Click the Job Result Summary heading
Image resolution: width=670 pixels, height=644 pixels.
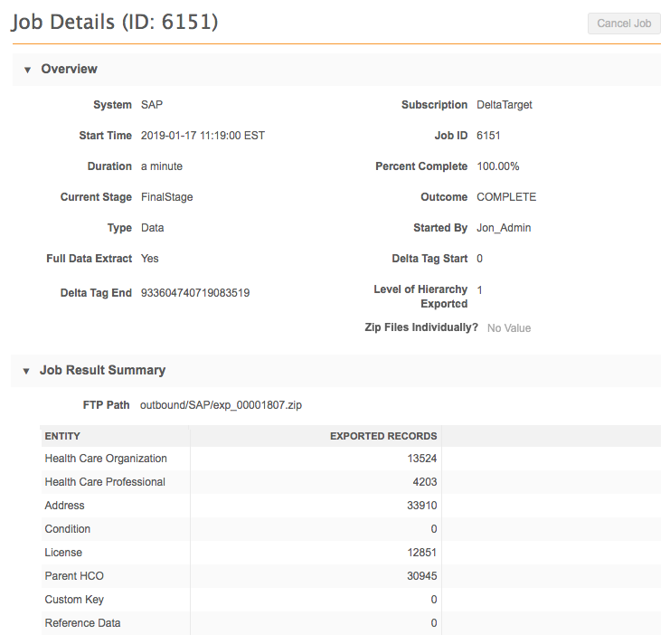click(102, 370)
